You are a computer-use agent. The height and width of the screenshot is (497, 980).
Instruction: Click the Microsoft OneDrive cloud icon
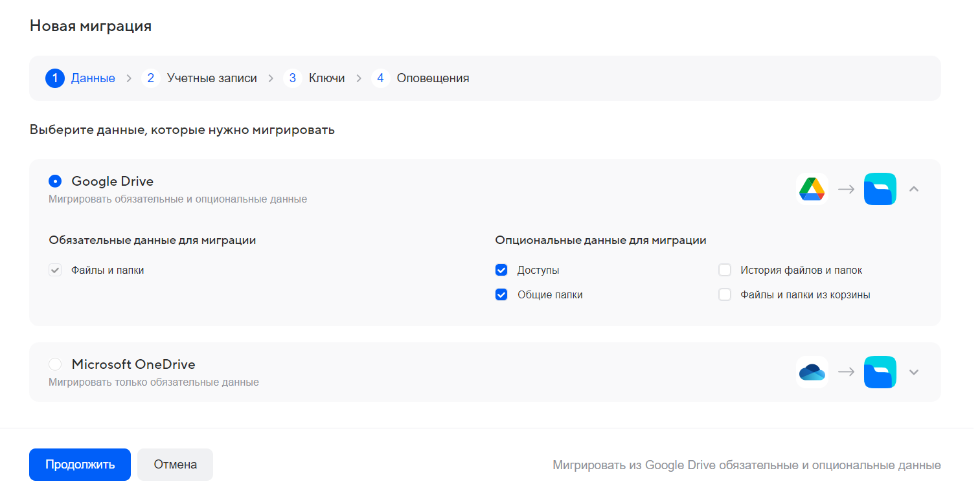pyautogui.click(x=812, y=372)
